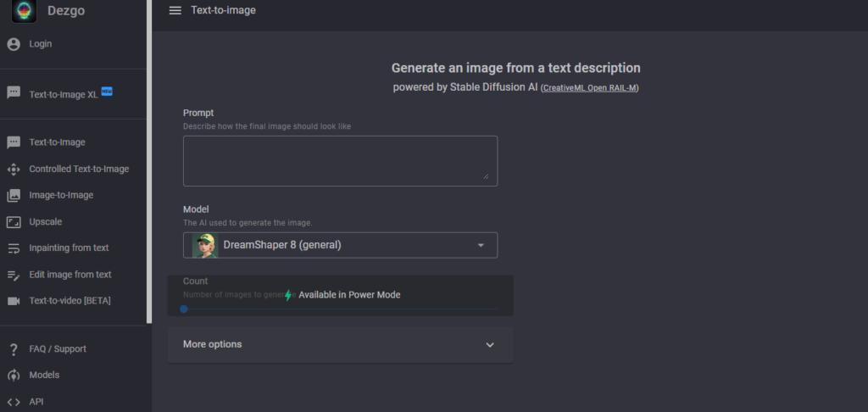
Task: Click the text The AI used to generate the image
Action: click(x=248, y=223)
